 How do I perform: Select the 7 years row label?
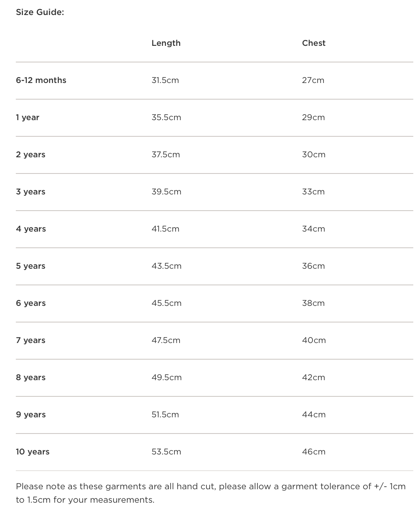coord(30,340)
